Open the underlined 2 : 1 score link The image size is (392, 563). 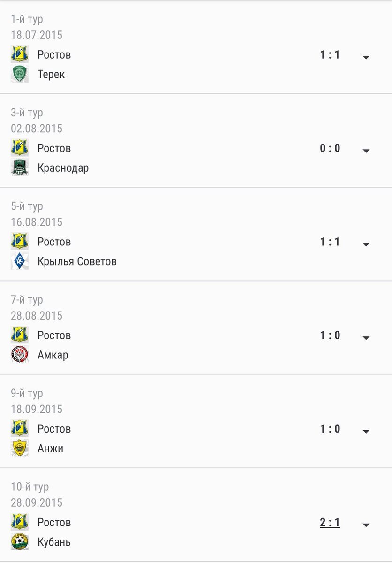330,522
